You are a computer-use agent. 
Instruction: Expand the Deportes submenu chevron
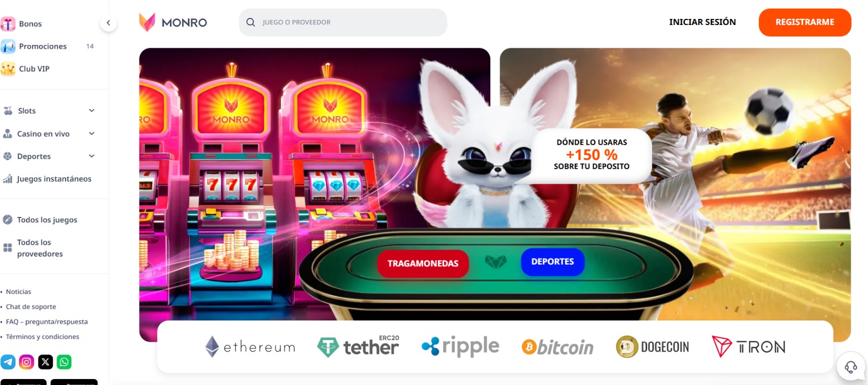(x=92, y=156)
